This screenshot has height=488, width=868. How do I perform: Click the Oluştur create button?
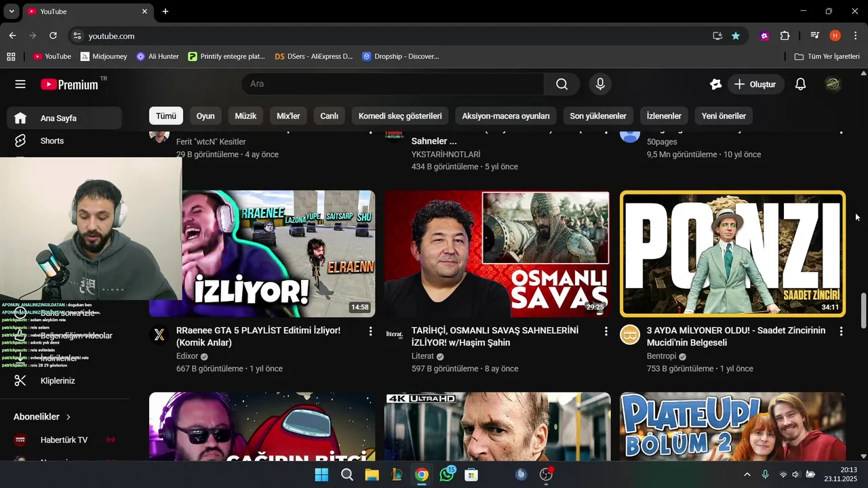[756, 84]
